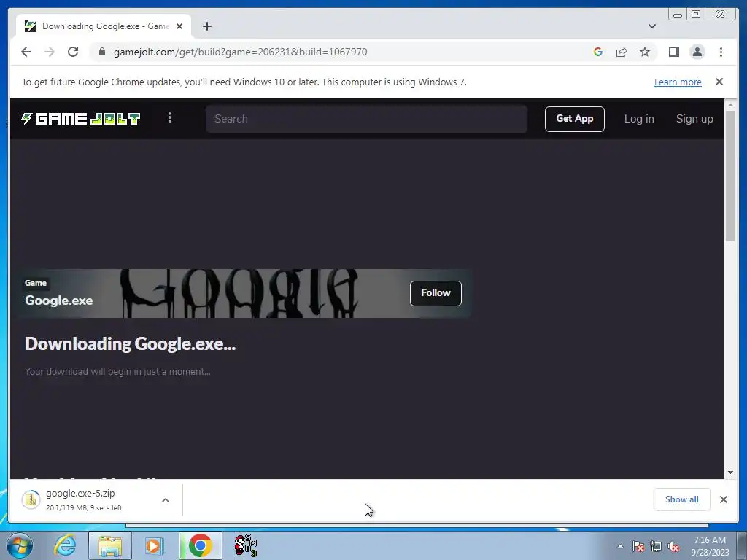
Task: Click the forward navigation arrow
Action: point(50,52)
